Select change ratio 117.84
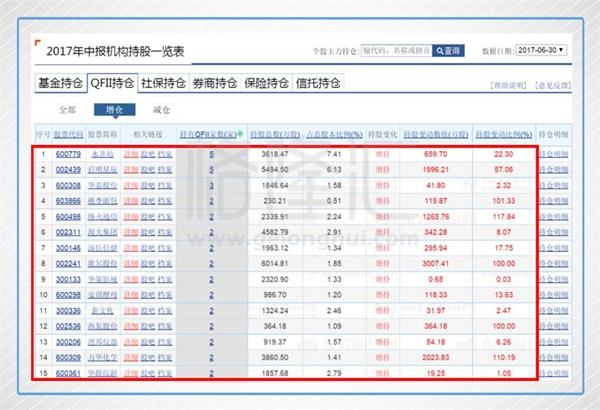 [x=504, y=217]
